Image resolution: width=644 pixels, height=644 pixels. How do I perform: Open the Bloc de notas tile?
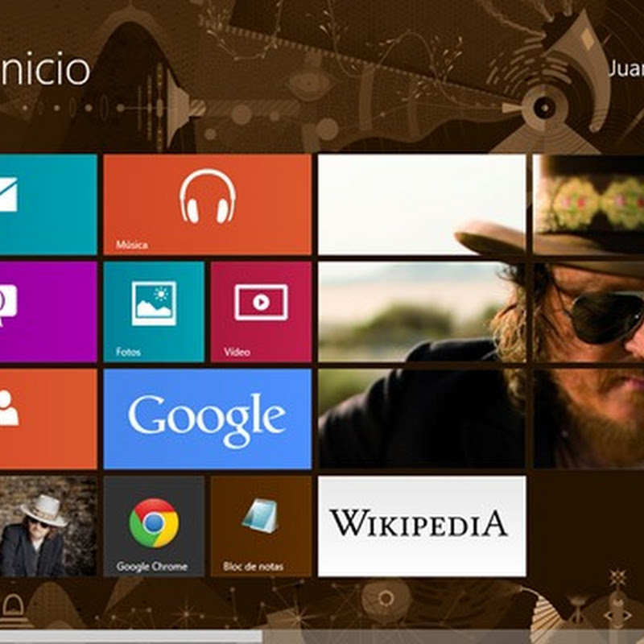pos(261,526)
